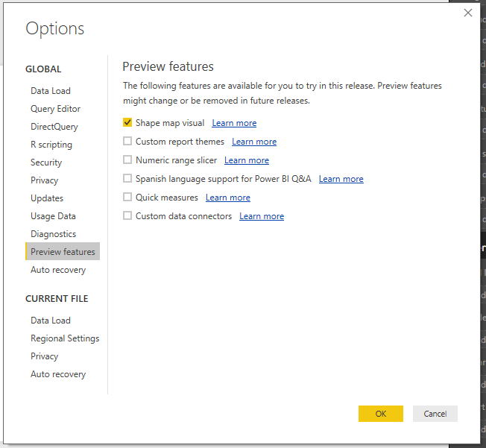Go to DirectQuery options

pos(54,127)
